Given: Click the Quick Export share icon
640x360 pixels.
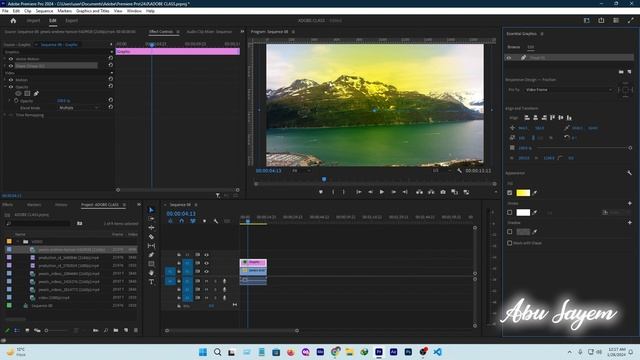Looking at the screenshot, I should (601, 20).
